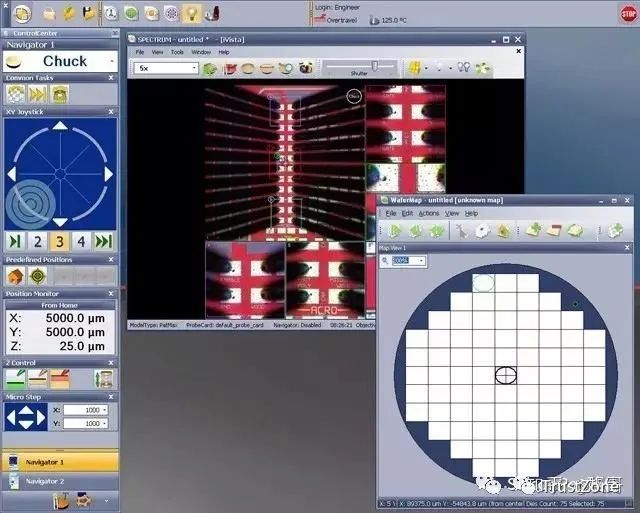Click the Z 25.0 µm position value

pyautogui.click(x=82, y=346)
